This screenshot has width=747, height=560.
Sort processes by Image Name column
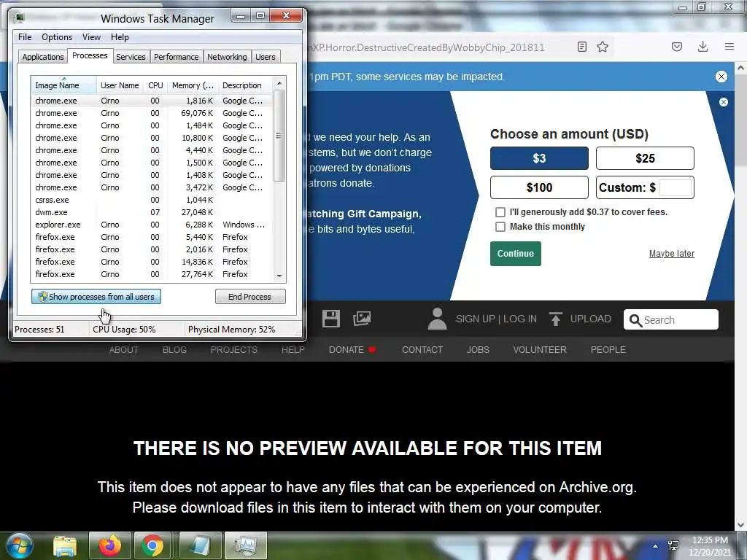point(64,85)
